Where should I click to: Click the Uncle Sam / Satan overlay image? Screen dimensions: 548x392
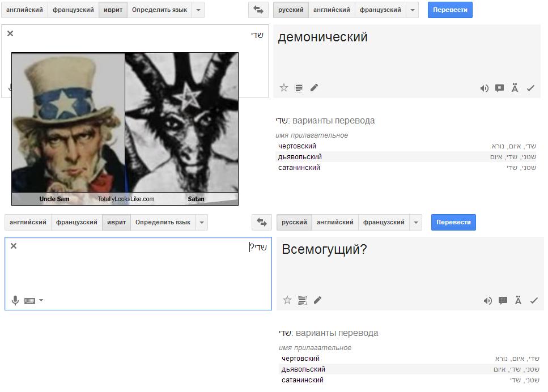tap(125, 129)
